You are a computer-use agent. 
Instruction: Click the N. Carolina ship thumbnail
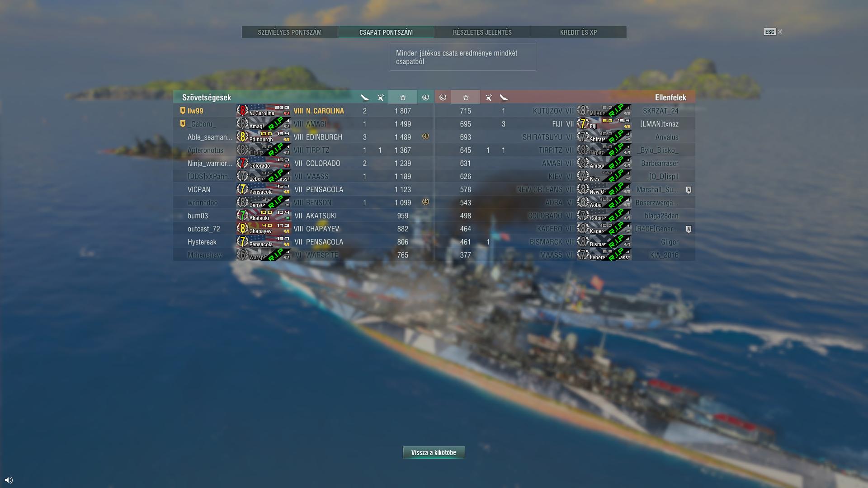(x=264, y=111)
